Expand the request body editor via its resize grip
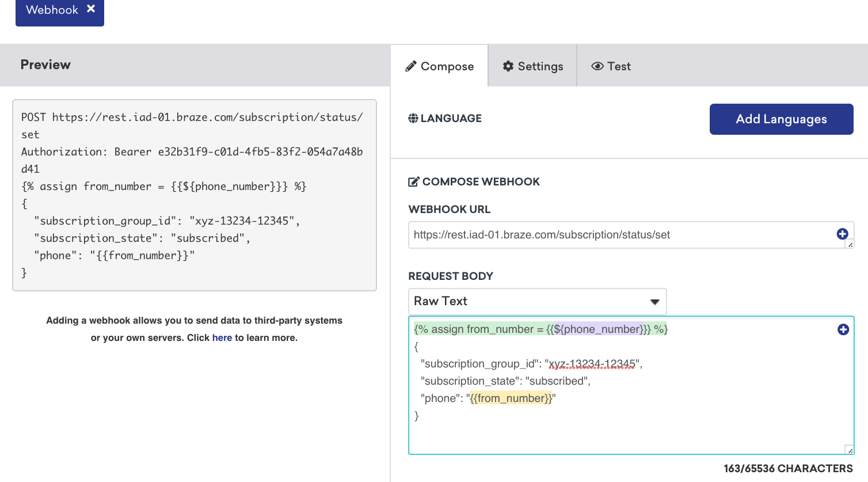Image resolution: width=868 pixels, height=482 pixels. [850, 449]
